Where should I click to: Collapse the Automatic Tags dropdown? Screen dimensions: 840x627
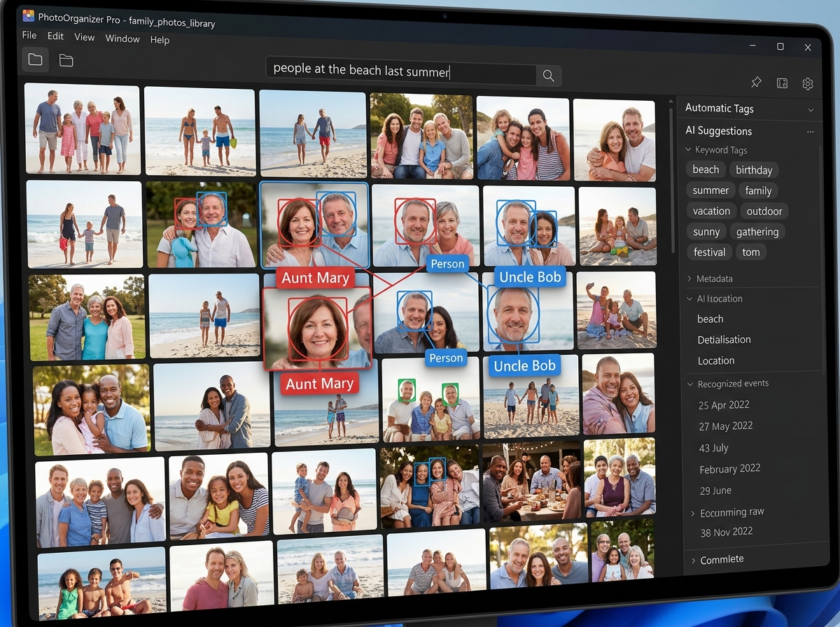(x=811, y=110)
